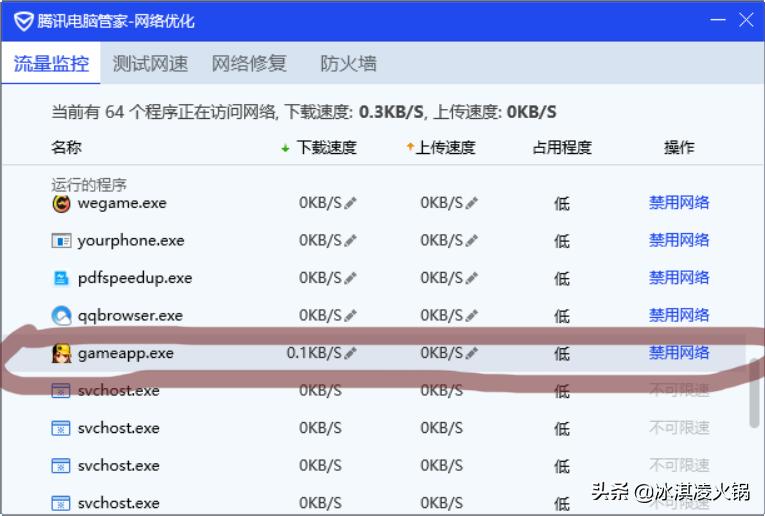This screenshot has width=765, height=516.
Task: Edit upload speed limit for pdfspeedup.exe
Action: click(x=471, y=278)
